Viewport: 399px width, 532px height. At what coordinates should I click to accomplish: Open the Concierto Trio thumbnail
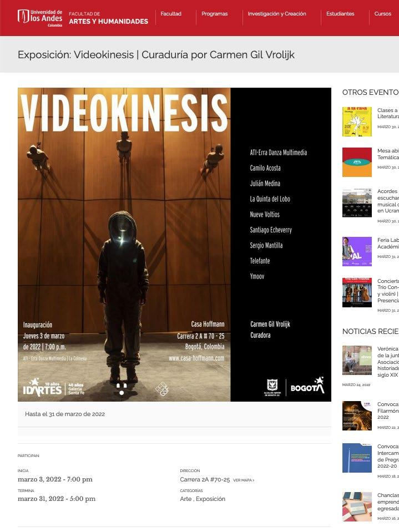pos(357,292)
